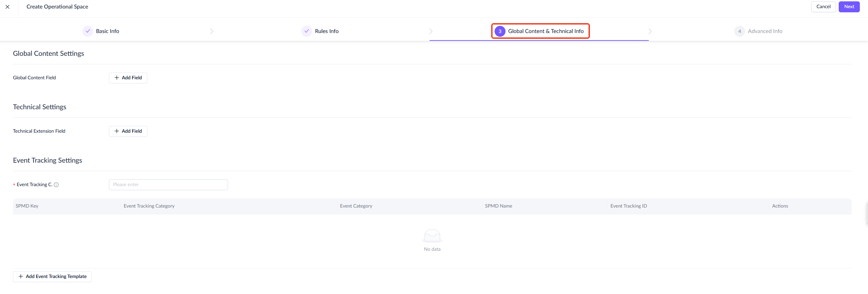Click the info icon beside Event Tracking C.
This screenshot has height=294, width=868.
click(57, 185)
